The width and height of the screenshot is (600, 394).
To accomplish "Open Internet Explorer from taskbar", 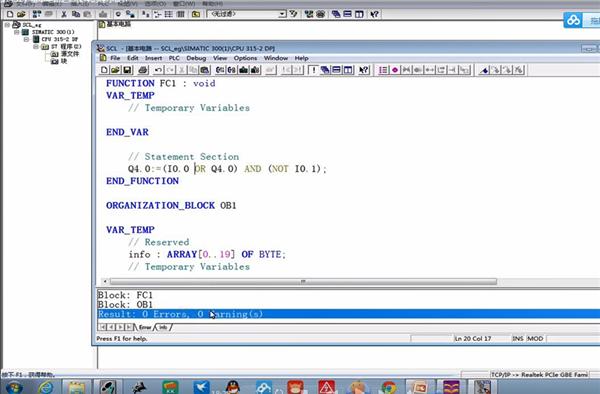I will click(46, 387).
